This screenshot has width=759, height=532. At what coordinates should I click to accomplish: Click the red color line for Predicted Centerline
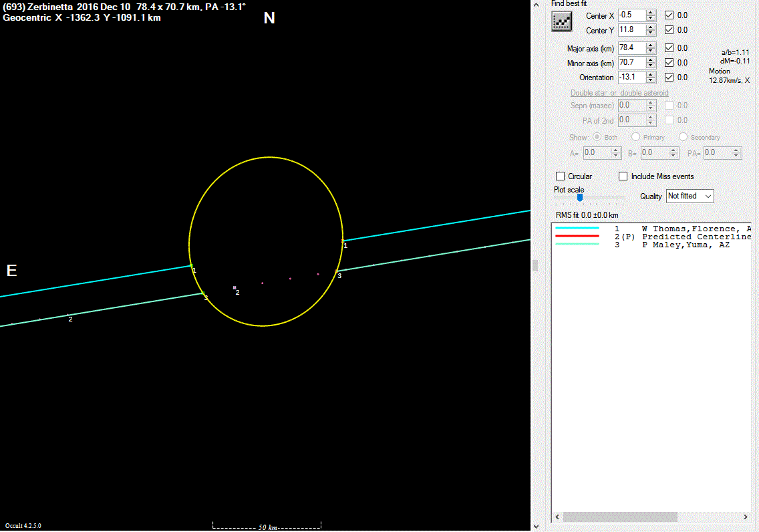point(577,236)
